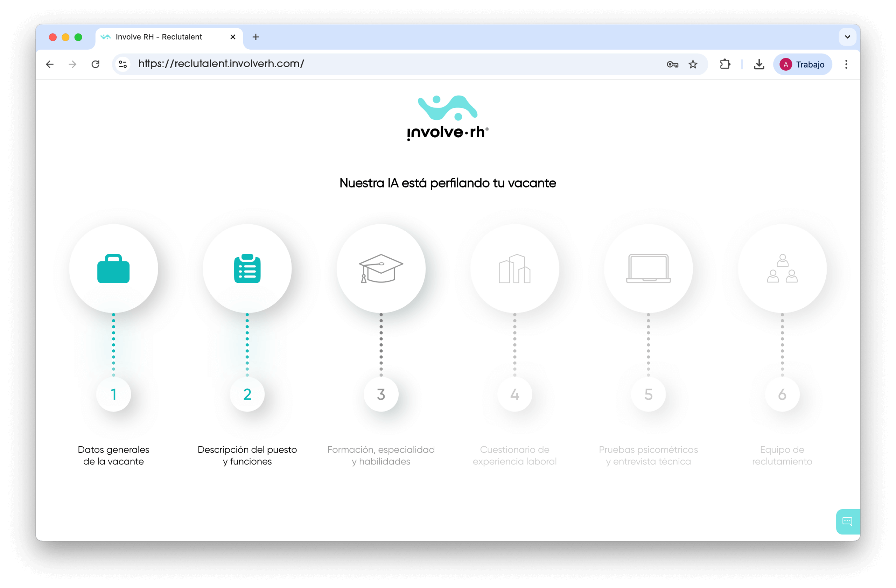This screenshot has height=588, width=896.
Task: Bookmark this page with the star icon
Action: 693,64
